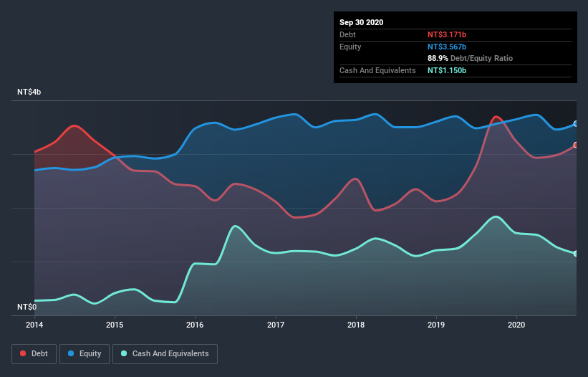This screenshot has height=377, width=588.
Task: Click the red Debt endpoint marker
Action: [x=576, y=145]
